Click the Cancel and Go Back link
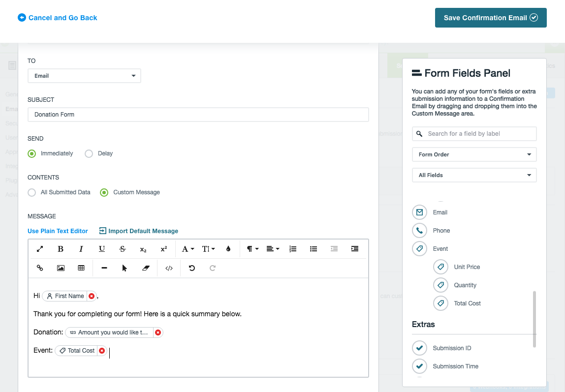The image size is (565, 392). tap(58, 18)
